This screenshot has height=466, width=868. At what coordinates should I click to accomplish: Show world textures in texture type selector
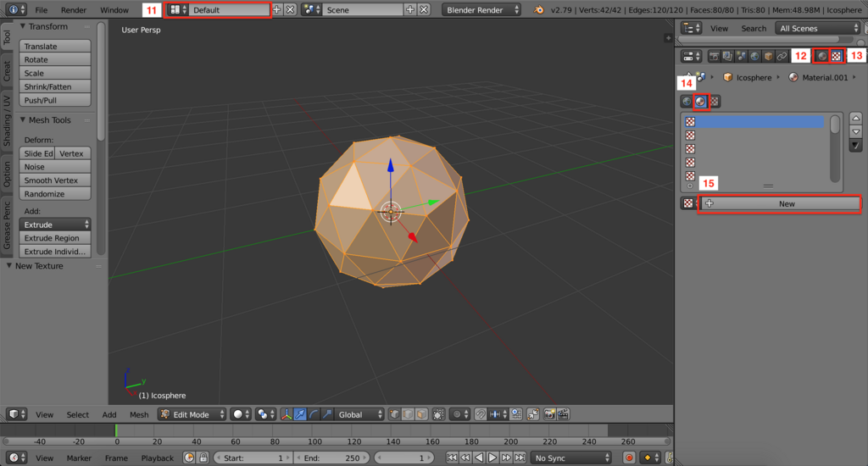pyautogui.click(x=687, y=102)
